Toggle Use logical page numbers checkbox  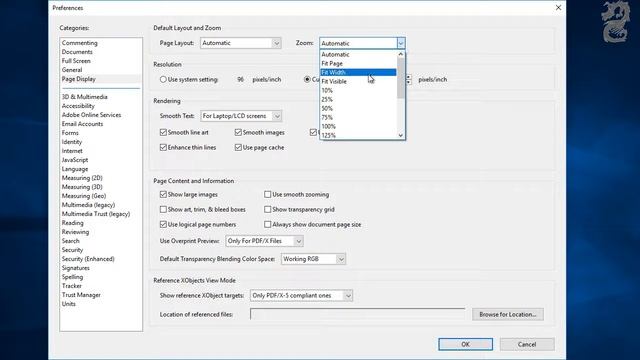pos(163,224)
